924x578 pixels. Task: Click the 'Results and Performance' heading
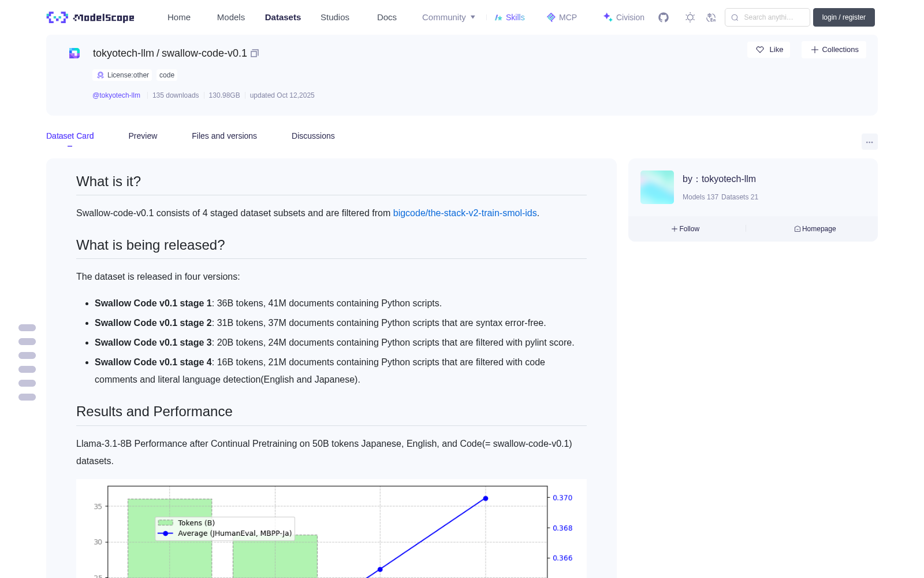tap(154, 412)
